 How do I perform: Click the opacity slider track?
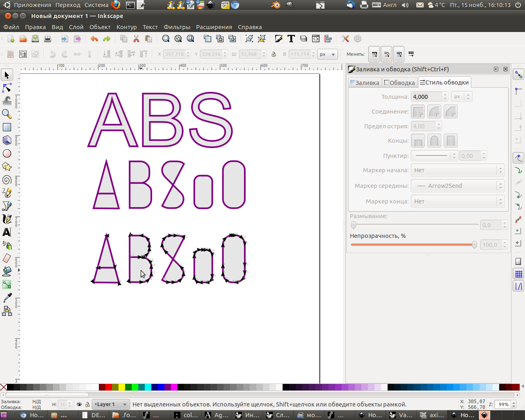tap(414, 245)
